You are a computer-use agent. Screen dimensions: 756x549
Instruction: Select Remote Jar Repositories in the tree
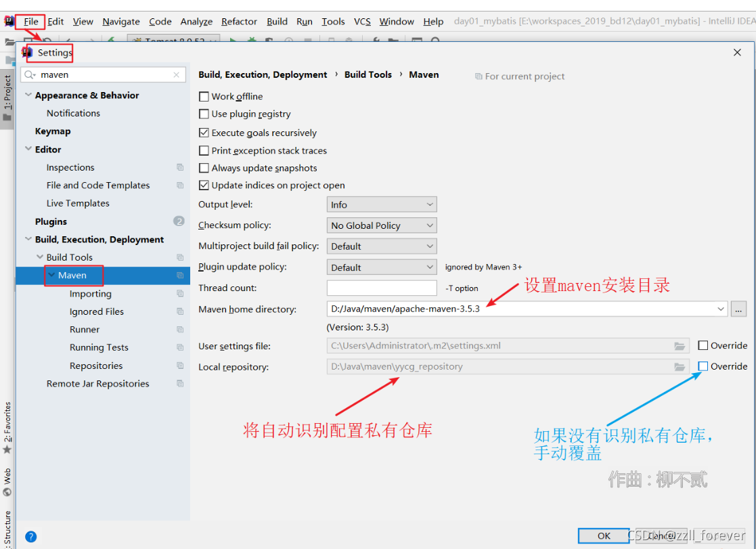click(x=98, y=384)
